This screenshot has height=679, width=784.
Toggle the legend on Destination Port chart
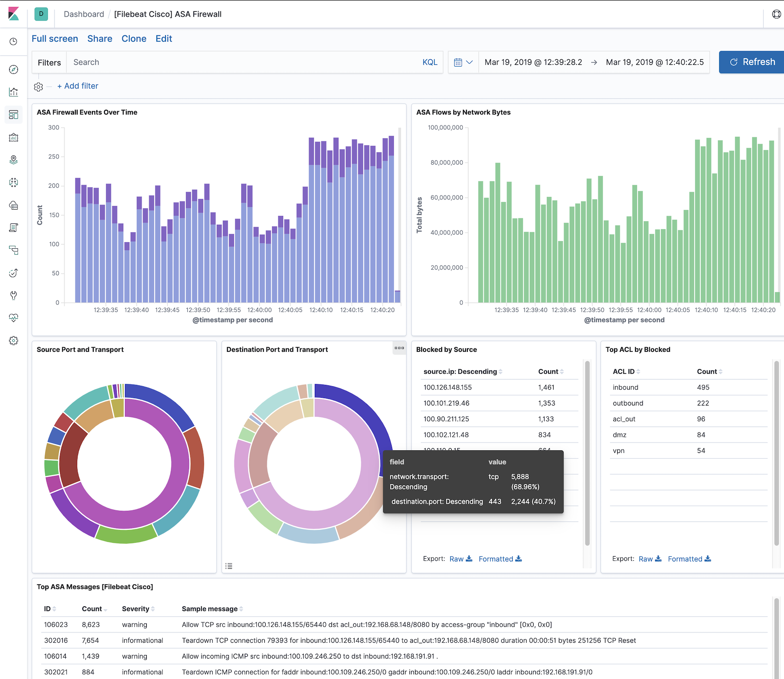point(229,566)
